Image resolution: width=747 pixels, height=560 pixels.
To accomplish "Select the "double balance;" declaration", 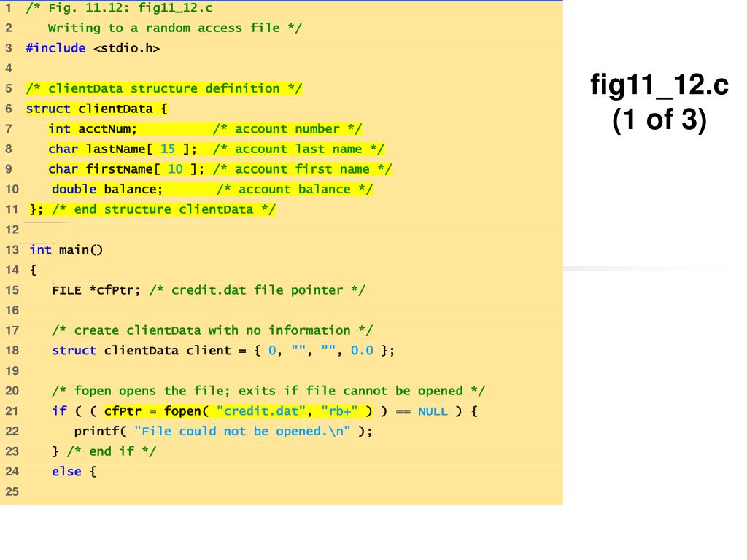I will point(107,190).
